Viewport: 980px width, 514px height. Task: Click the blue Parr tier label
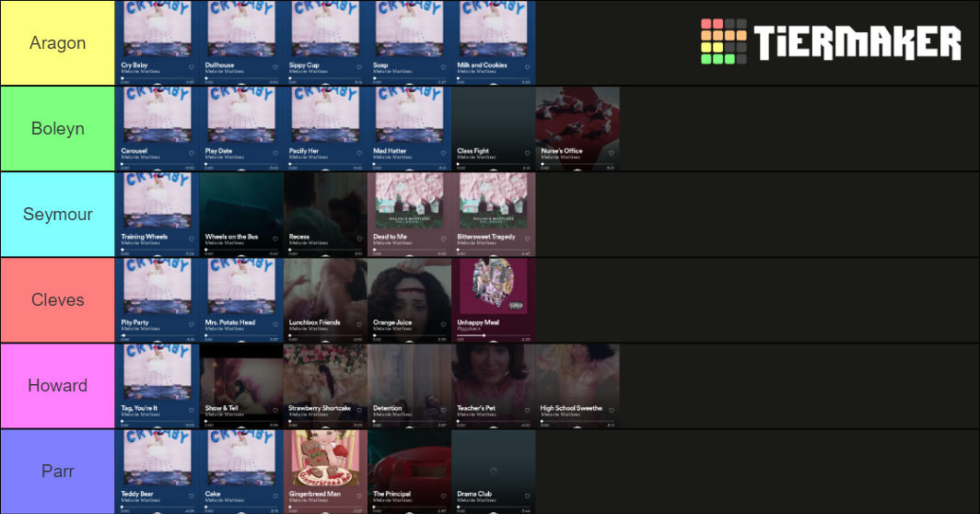point(57,471)
